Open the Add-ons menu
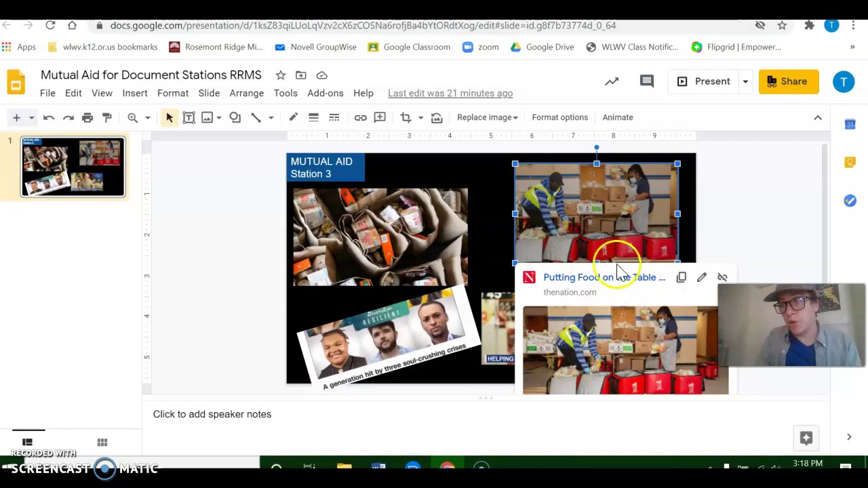Viewport: 868px width, 488px height. pyautogui.click(x=325, y=93)
